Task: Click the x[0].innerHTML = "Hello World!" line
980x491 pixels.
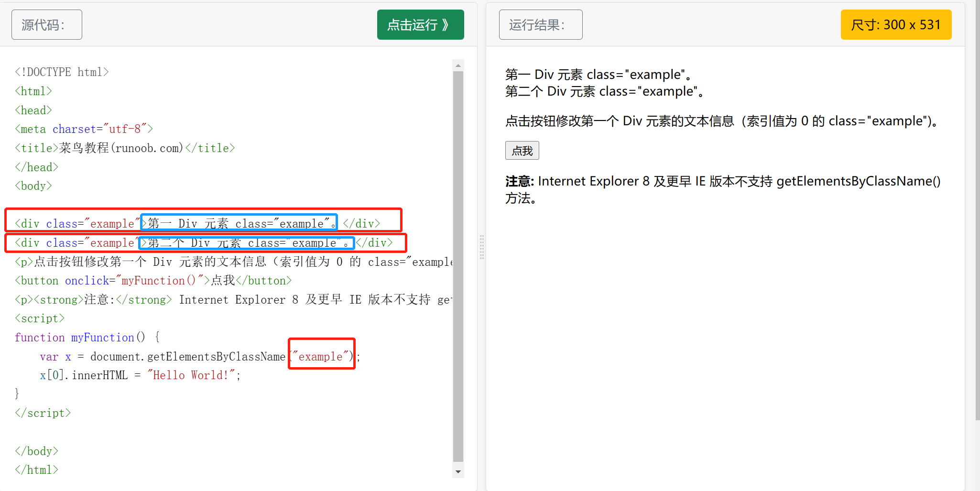Action: click(140, 375)
